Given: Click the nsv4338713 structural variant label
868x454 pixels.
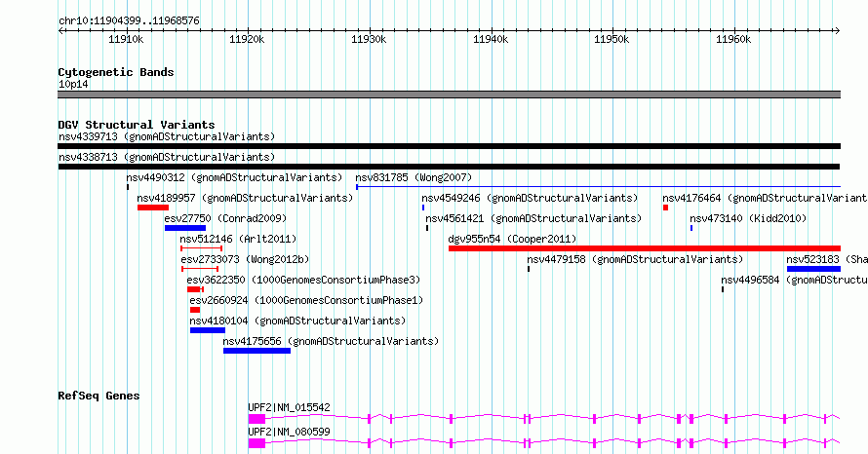Looking at the screenshot, I should (x=167, y=157).
